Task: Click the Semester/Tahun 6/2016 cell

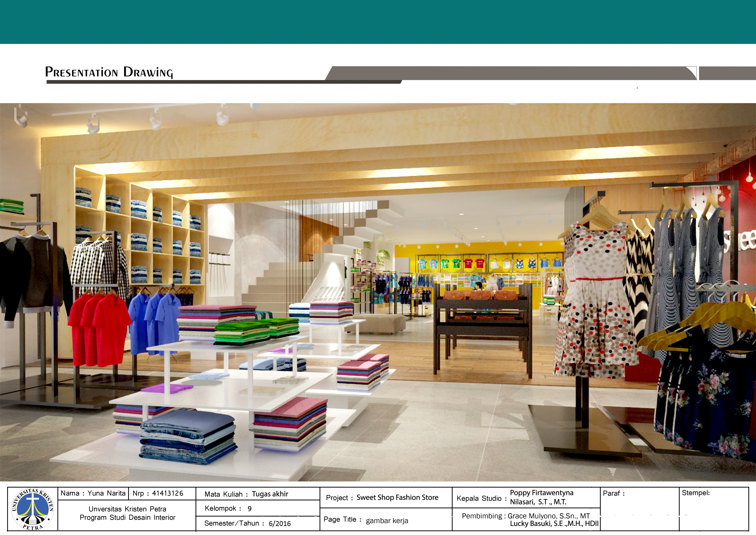Action: coord(247,523)
